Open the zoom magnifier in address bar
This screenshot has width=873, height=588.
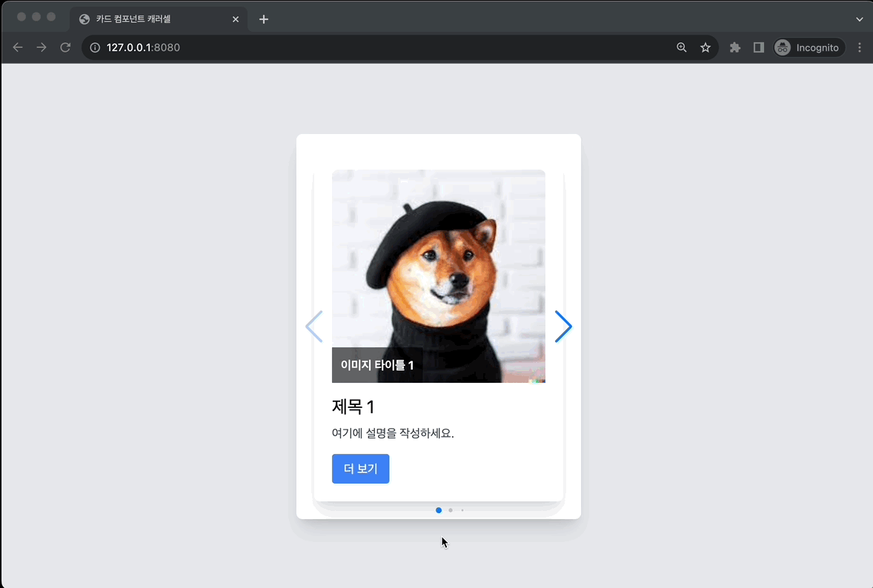click(x=682, y=47)
